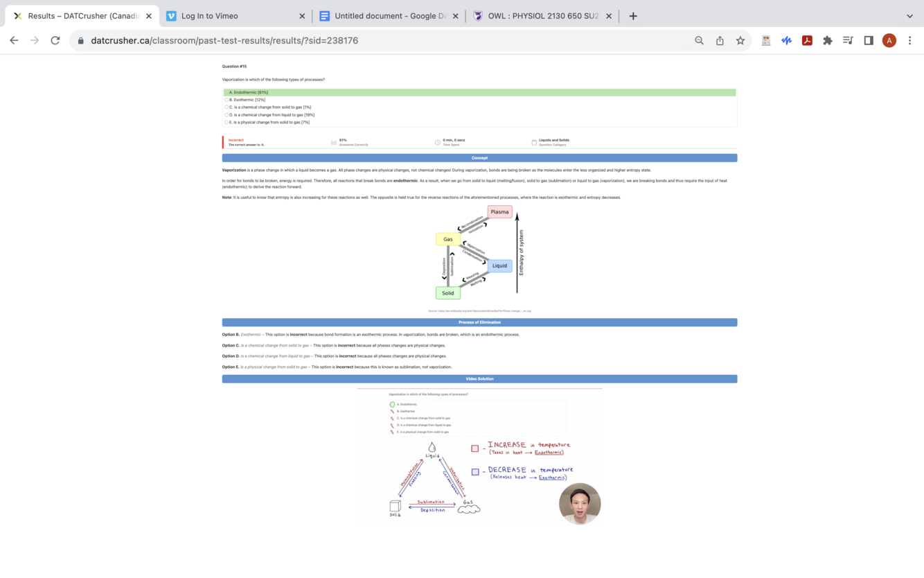Switch to the Results – DATCrusher tab
This screenshot has width=924, height=578.
tap(82, 16)
